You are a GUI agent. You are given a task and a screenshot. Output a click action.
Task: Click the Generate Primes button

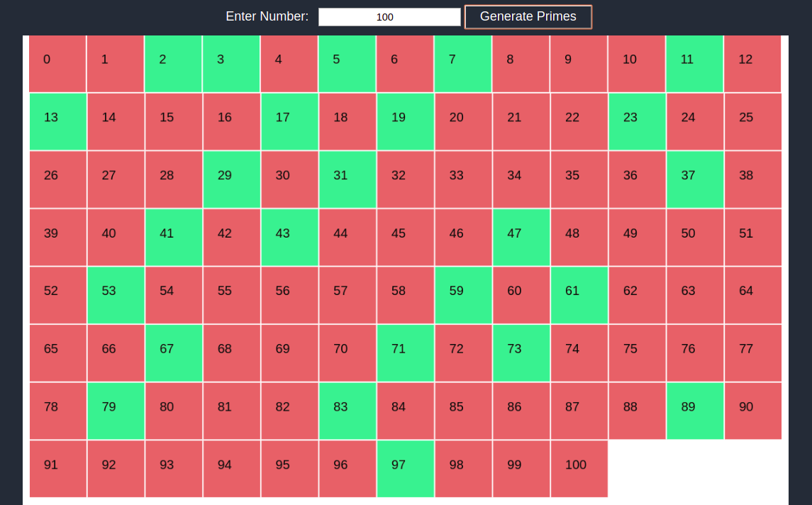(x=528, y=16)
